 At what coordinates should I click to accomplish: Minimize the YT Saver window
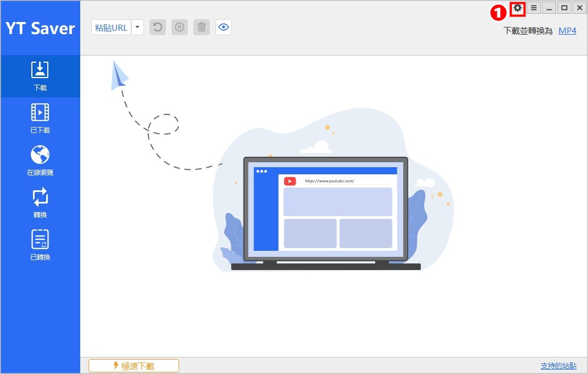pos(549,8)
